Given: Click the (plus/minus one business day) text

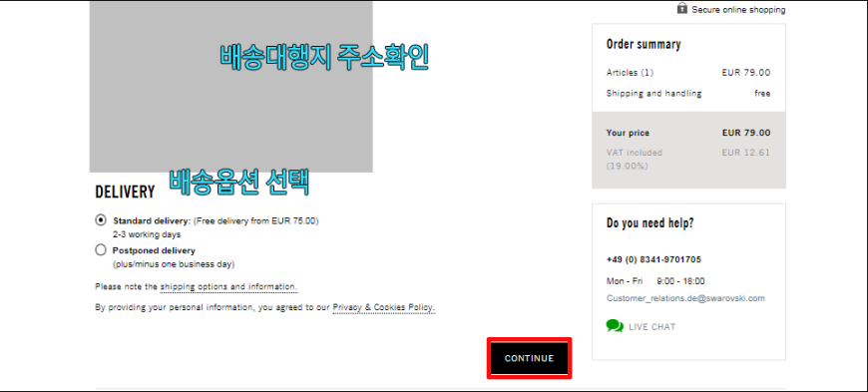Looking at the screenshot, I should pos(174,264).
